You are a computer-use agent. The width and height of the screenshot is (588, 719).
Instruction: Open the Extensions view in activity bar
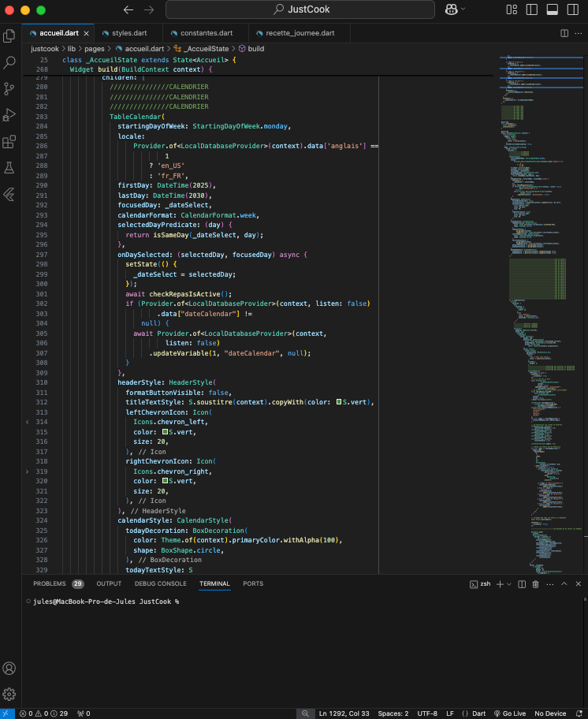pos(9,142)
